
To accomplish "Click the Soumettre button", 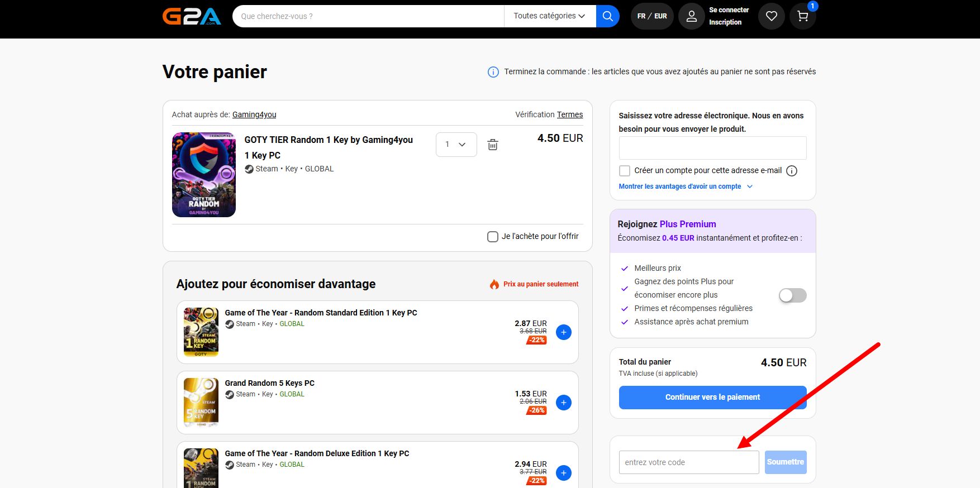I will pyautogui.click(x=786, y=462).
